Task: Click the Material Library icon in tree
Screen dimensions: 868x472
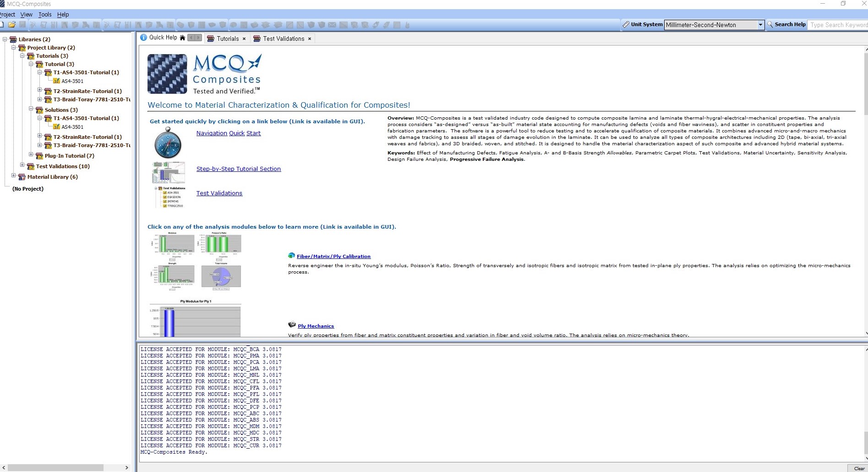Action: point(22,177)
